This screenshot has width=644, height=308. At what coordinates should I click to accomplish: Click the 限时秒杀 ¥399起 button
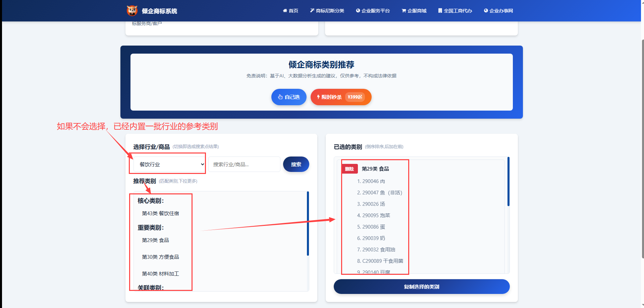[x=341, y=97]
